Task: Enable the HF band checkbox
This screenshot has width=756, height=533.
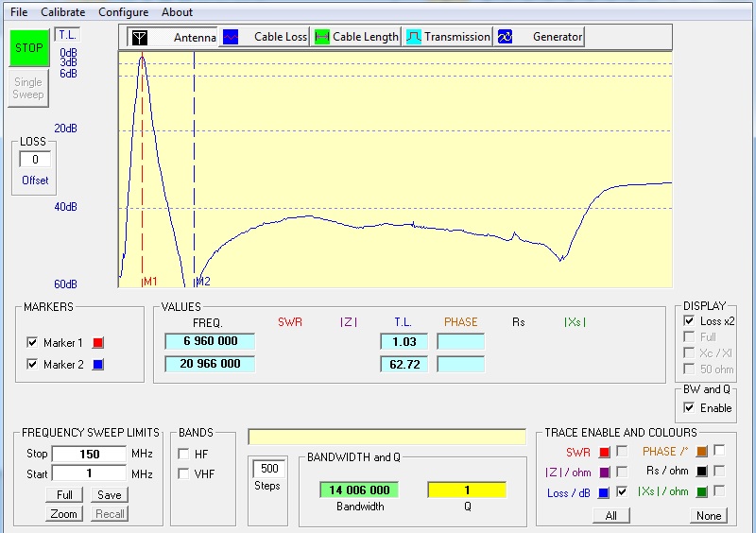Action: pyautogui.click(x=183, y=454)
